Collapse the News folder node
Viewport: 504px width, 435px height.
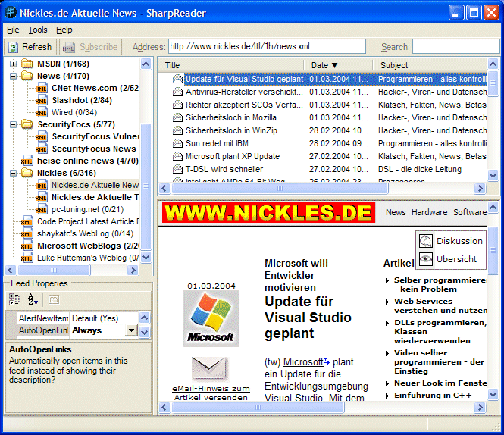[13, 77]
